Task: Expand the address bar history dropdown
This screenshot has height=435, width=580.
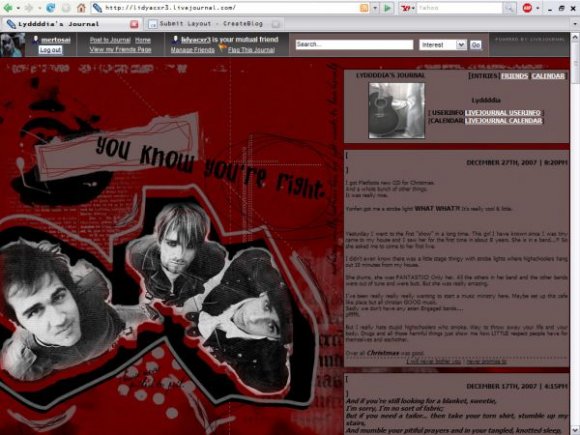Action: [375, 8]
